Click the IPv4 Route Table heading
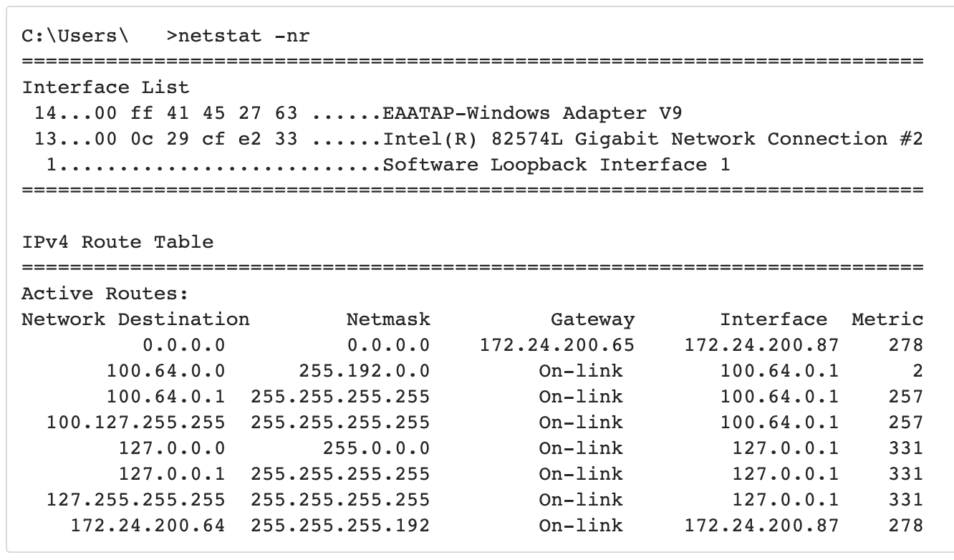954x560 pixels. pos(117,242)
